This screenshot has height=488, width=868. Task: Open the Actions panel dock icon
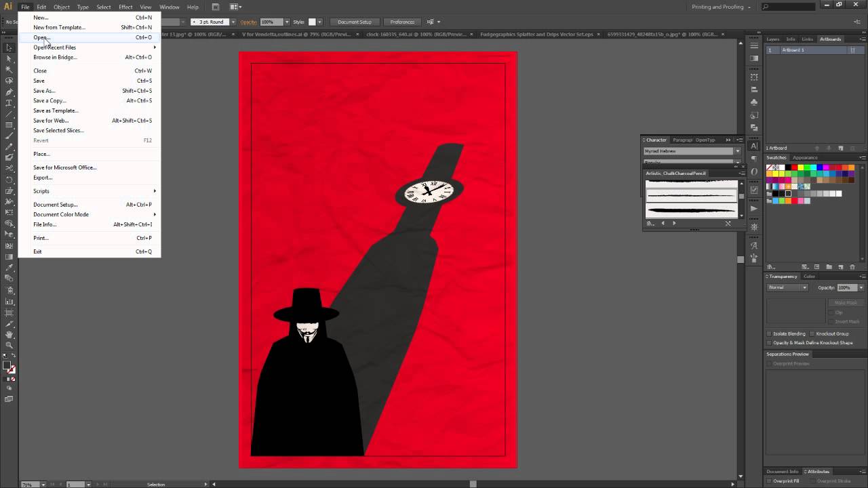[x=754, y=208]
